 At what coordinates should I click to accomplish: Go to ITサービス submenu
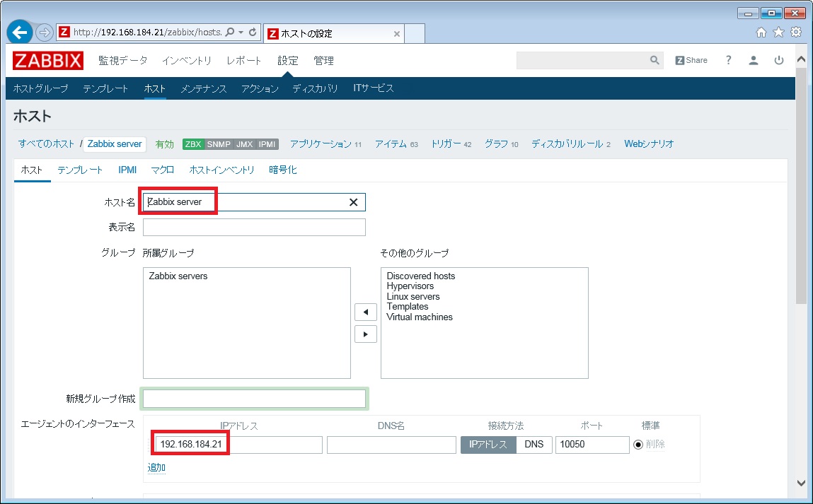pyautogui.click(x=374, y=88)
